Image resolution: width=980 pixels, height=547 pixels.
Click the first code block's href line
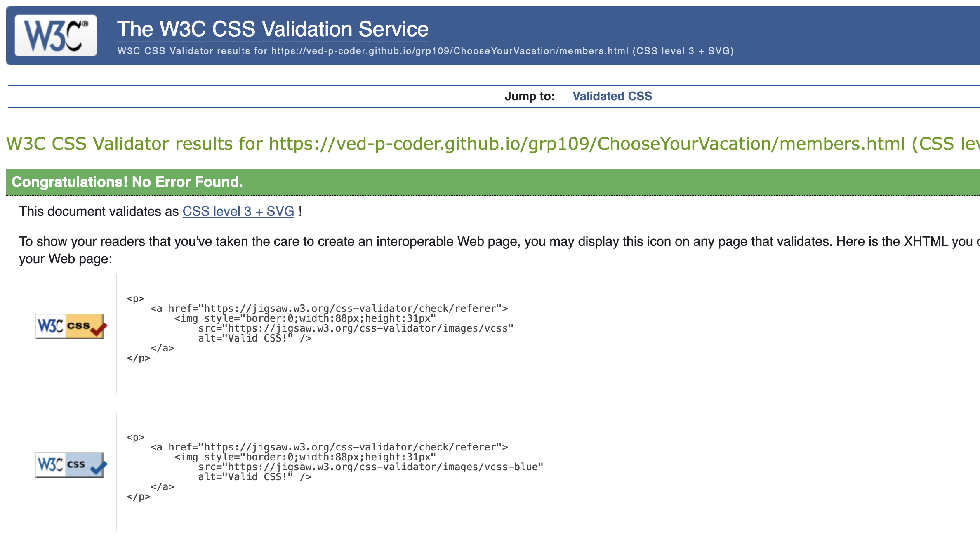(329, 309)
